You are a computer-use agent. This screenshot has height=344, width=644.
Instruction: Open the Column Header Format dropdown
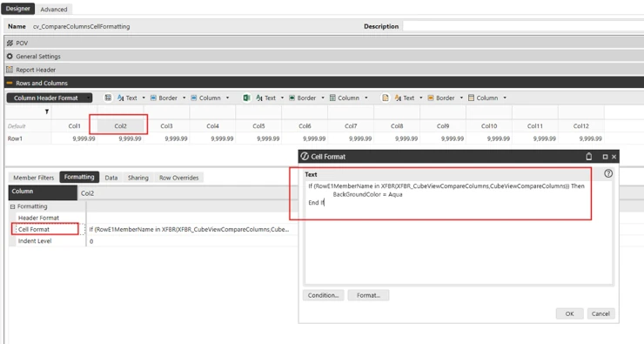[x=50, y=98]
